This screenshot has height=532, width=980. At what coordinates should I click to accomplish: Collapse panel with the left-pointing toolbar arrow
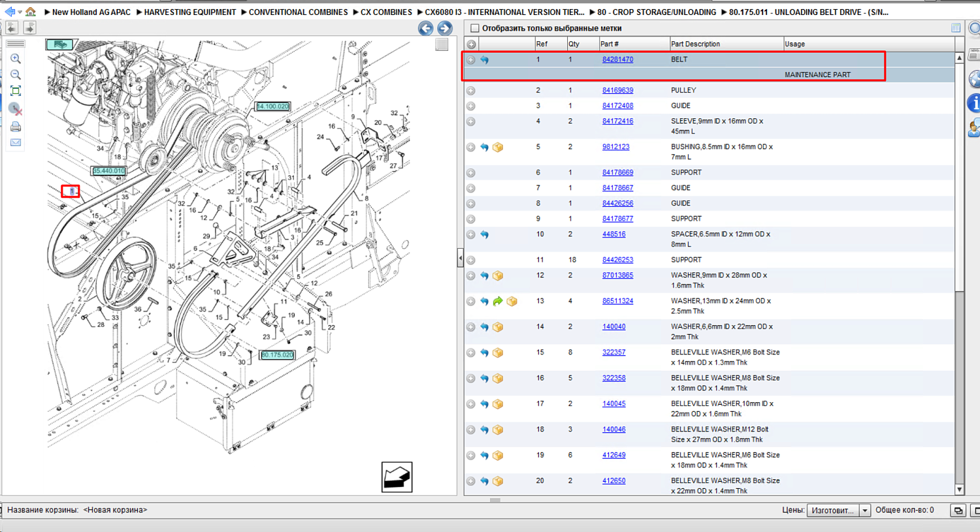coord(12,27)
